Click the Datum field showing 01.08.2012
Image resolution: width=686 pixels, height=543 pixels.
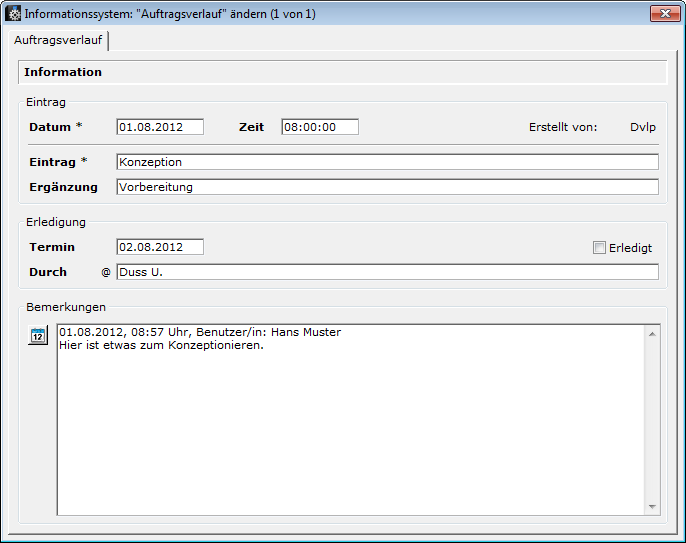160,127
